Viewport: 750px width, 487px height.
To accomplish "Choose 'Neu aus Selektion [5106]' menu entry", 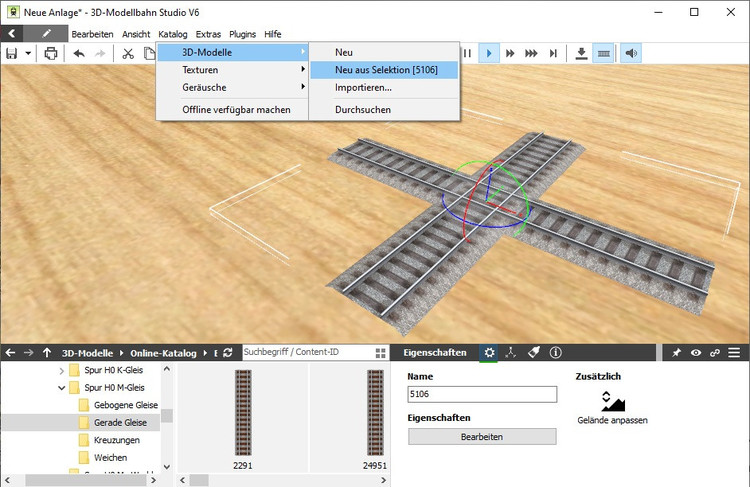I will pyautogui.click(x=382, y=70).
